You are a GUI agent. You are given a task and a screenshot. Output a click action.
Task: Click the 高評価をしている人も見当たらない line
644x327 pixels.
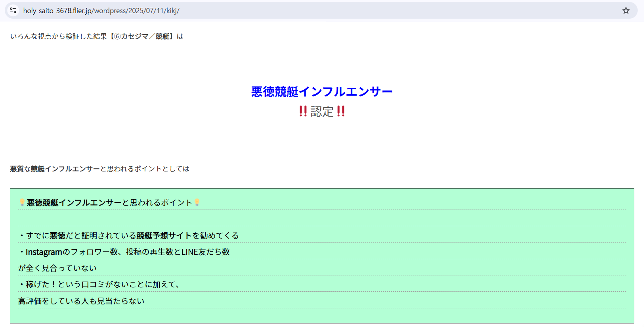[x=81, y=301]
